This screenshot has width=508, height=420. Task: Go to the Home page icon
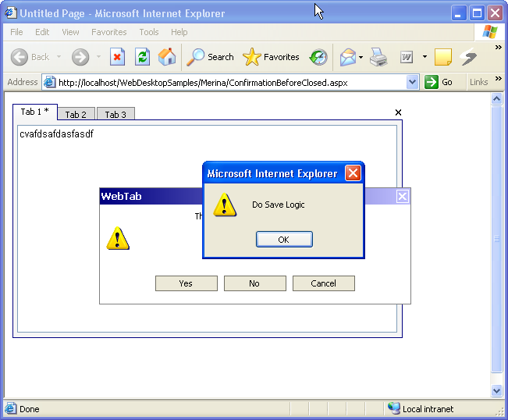point(167,57)
